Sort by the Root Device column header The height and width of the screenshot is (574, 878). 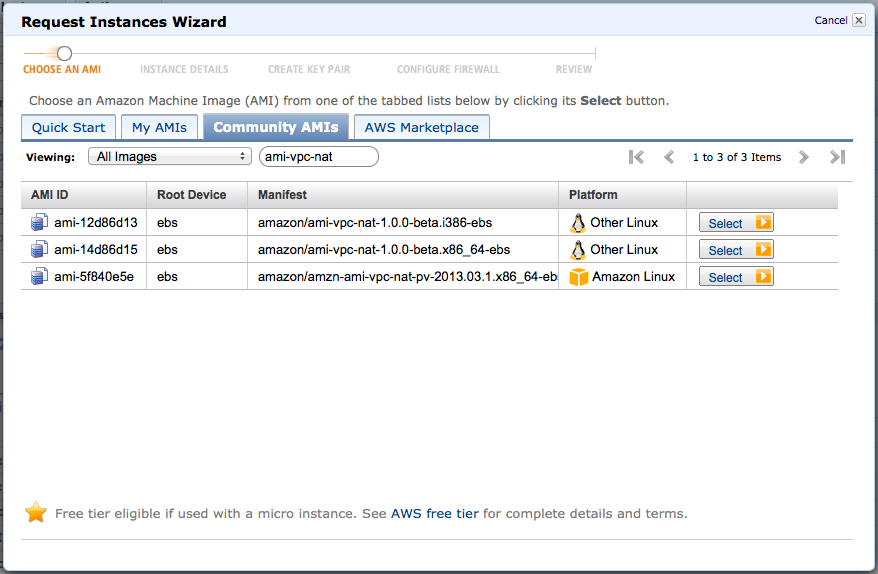point(197,195)
